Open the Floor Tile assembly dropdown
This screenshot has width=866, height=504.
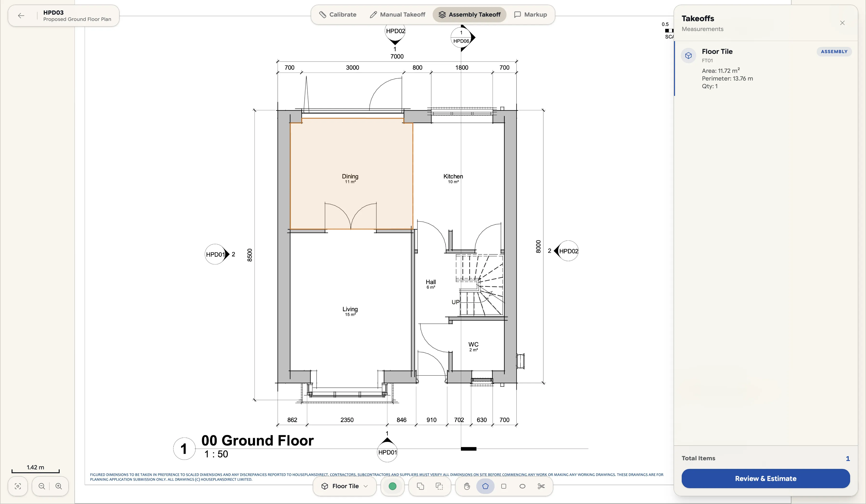point(345,486)
